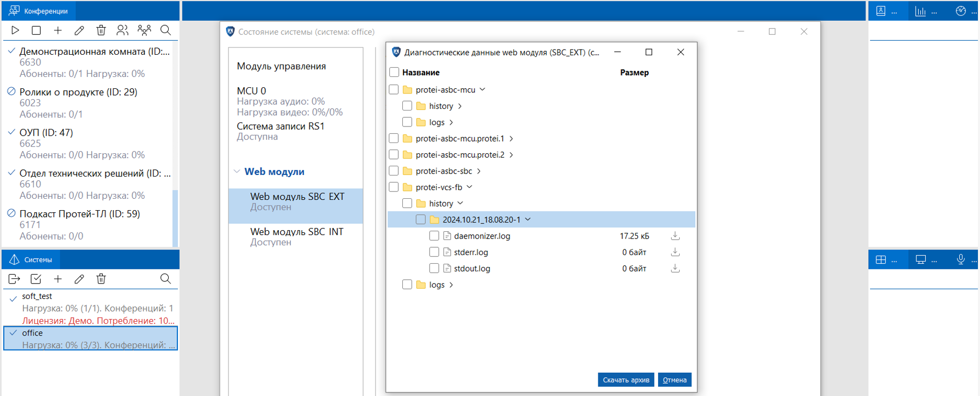
Task: Open the gauge tab icon at top right
Action: coord(960,11)
